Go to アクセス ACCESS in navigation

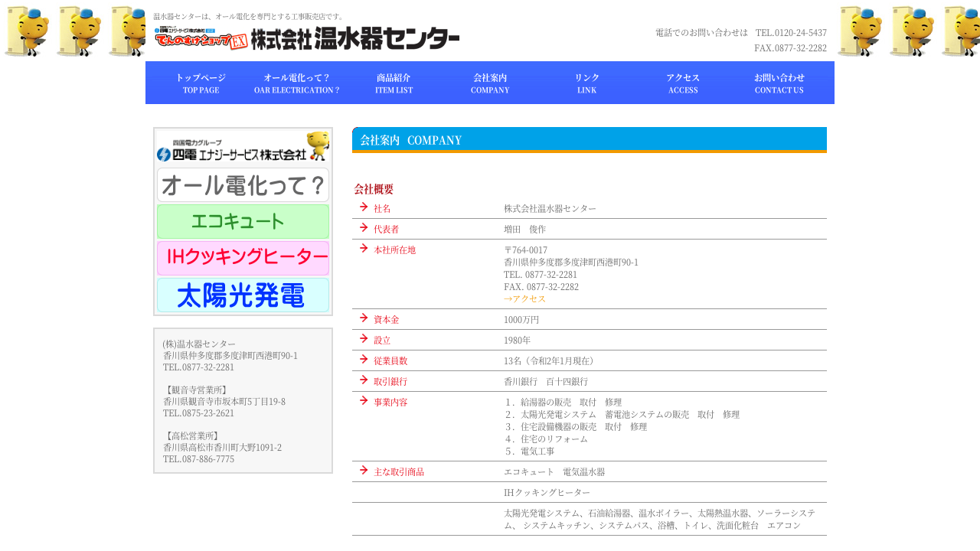click(x=683, y=83)
